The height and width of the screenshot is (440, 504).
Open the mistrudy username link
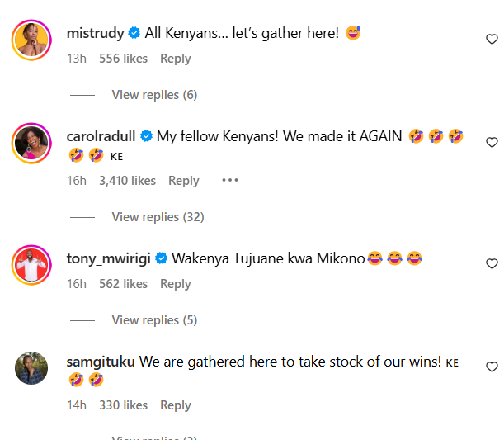pos(95,34)
